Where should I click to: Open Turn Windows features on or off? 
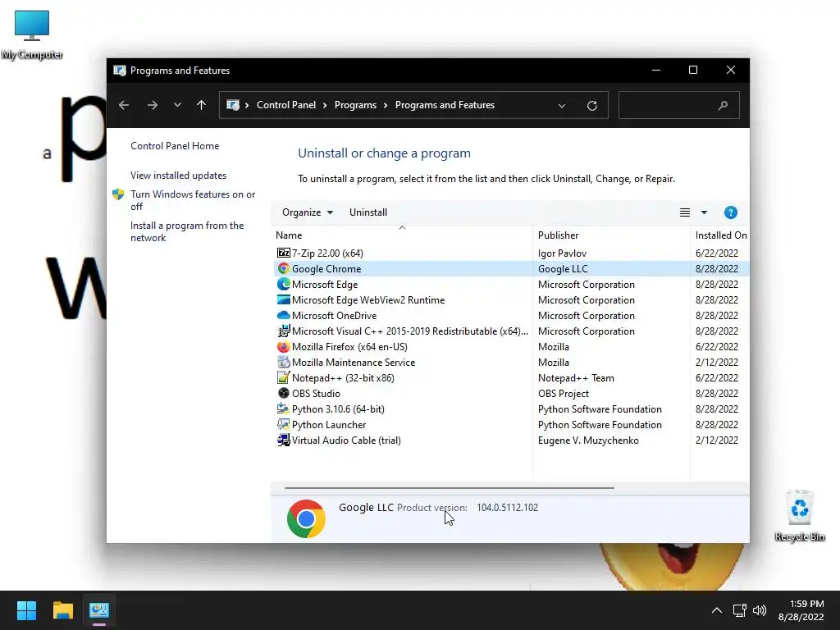tap(193, 200)
